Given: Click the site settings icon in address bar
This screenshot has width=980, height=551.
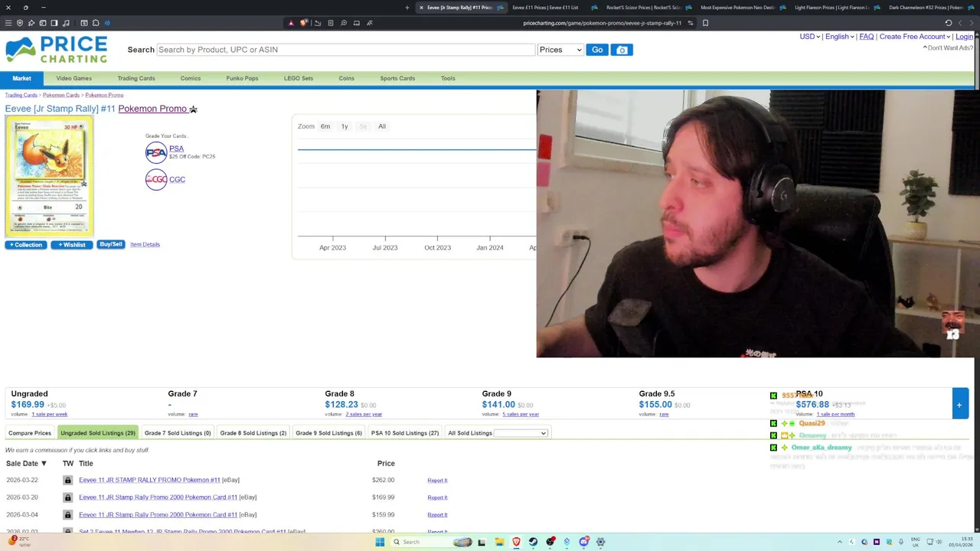Looking at the screenshot, I should 690,23.
